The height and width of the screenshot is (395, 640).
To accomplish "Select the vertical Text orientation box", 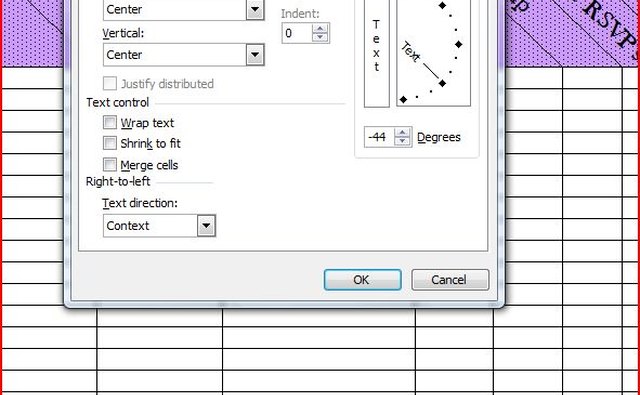I will [x=376, y=52].
